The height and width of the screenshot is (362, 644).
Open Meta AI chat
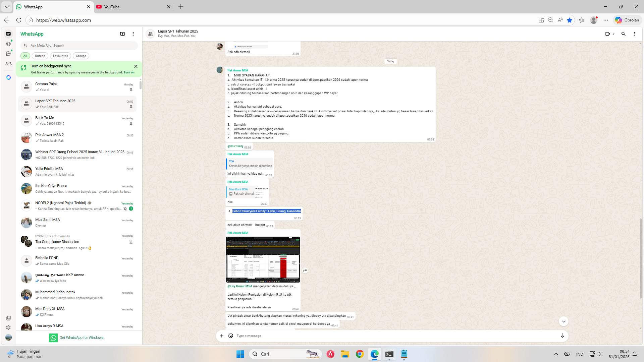8,77
